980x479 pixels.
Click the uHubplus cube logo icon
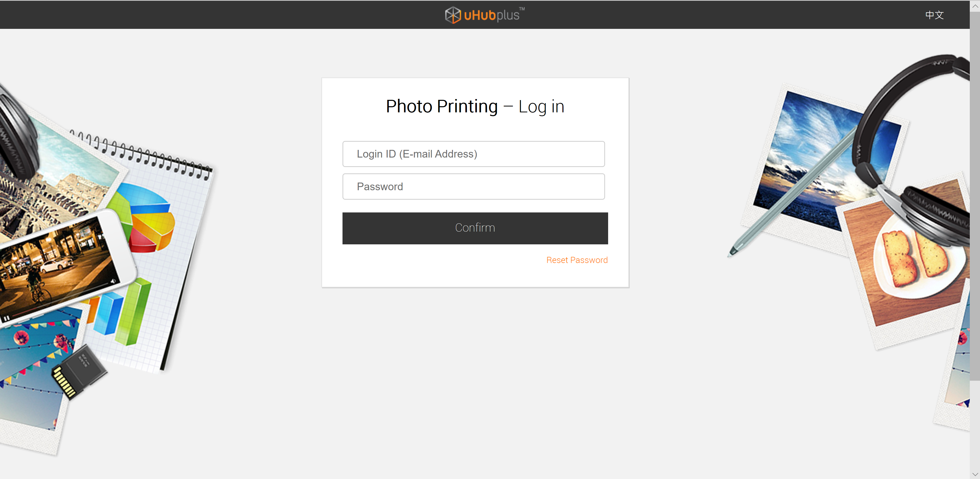[453, 15]
